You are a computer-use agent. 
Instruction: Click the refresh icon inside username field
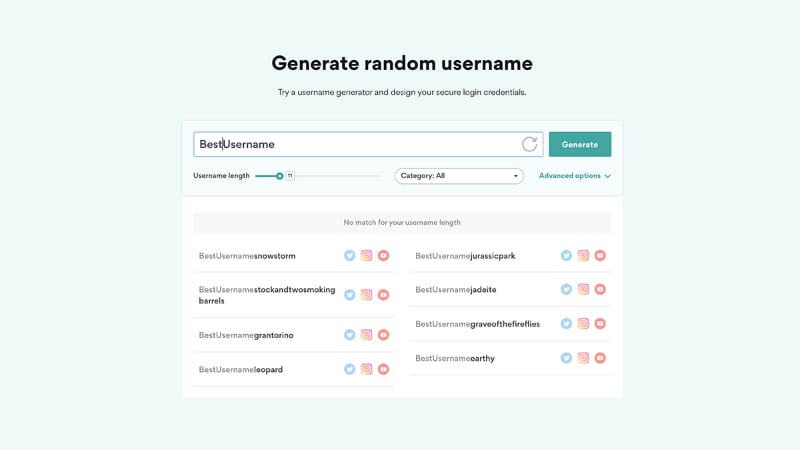(x=530, y=144)
